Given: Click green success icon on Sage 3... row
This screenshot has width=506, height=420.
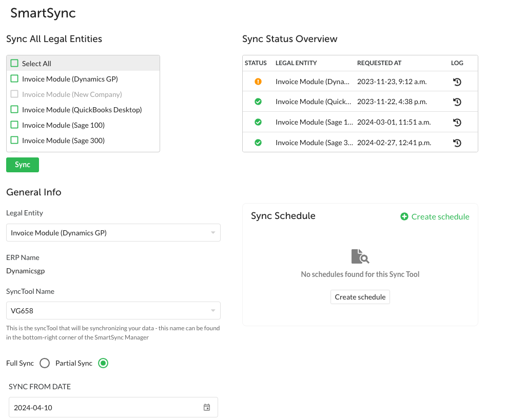Looking at the screenshot, I should point(258,143).
